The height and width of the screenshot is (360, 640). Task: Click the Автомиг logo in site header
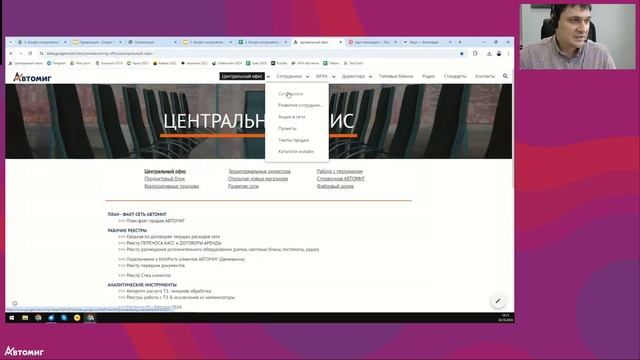tap(32, 77)
